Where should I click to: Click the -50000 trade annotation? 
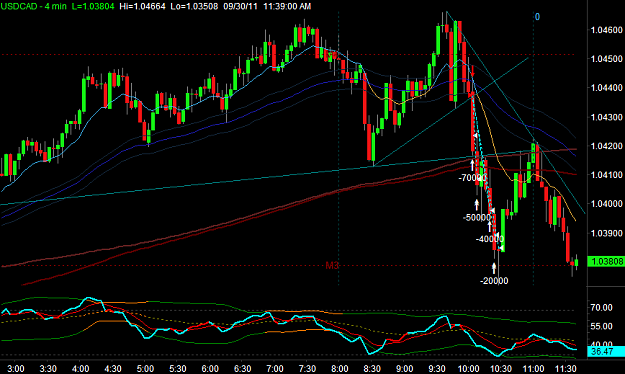point(477,217)
